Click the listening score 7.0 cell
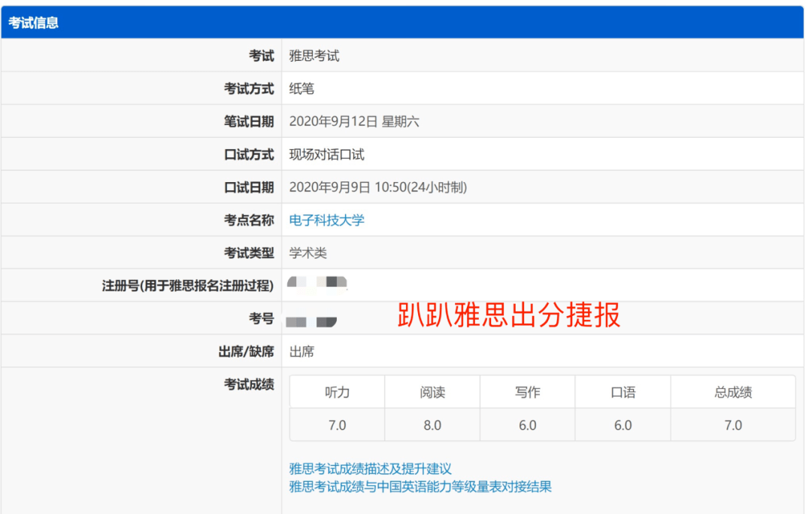The width and height of the screenshot is (812, 514). click(337, 425)
